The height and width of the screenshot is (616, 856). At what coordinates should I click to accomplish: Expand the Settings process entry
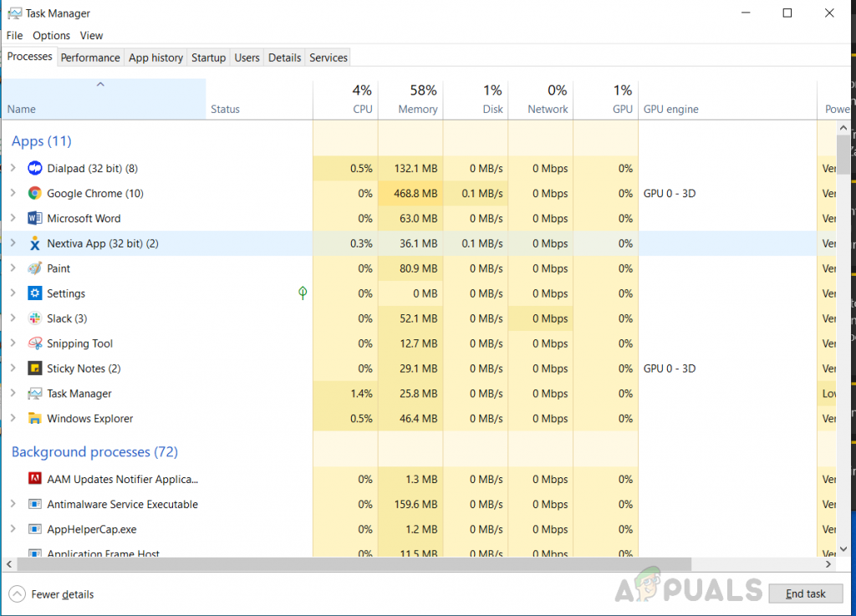coord(13,293)
